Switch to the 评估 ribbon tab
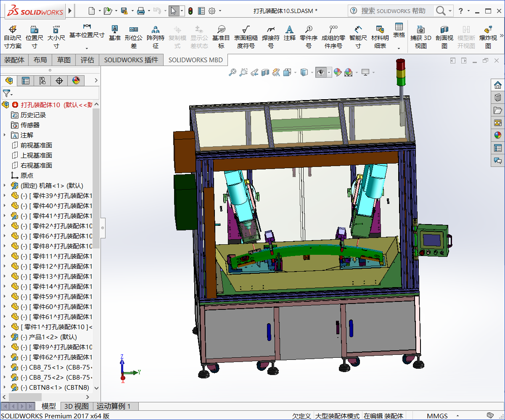 pos(87,60)
